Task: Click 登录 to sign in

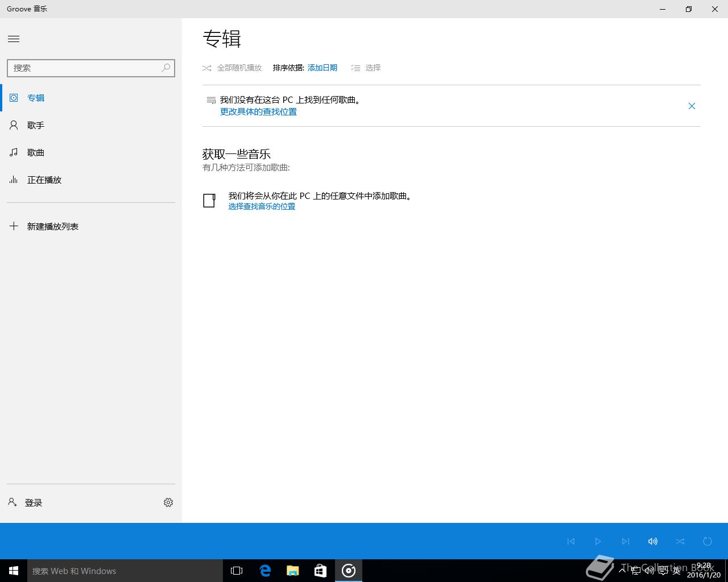Action: 26,502
